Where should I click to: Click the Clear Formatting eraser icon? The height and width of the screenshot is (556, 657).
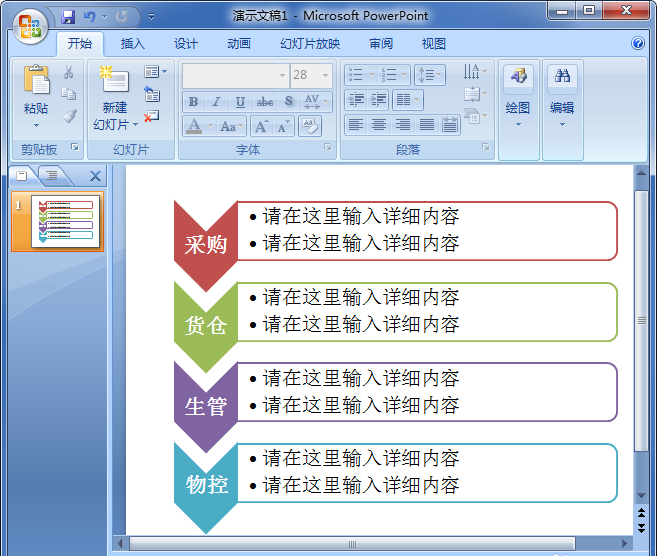309,126
